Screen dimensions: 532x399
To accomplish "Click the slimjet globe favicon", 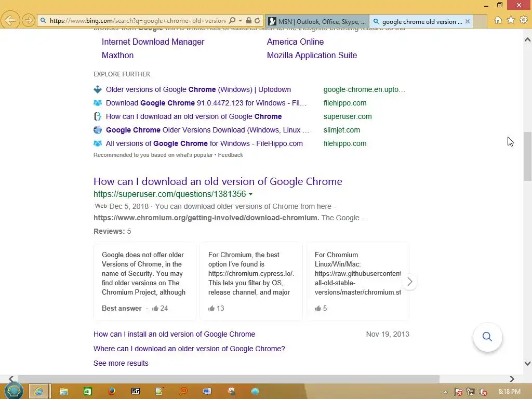I will (98, 130).
